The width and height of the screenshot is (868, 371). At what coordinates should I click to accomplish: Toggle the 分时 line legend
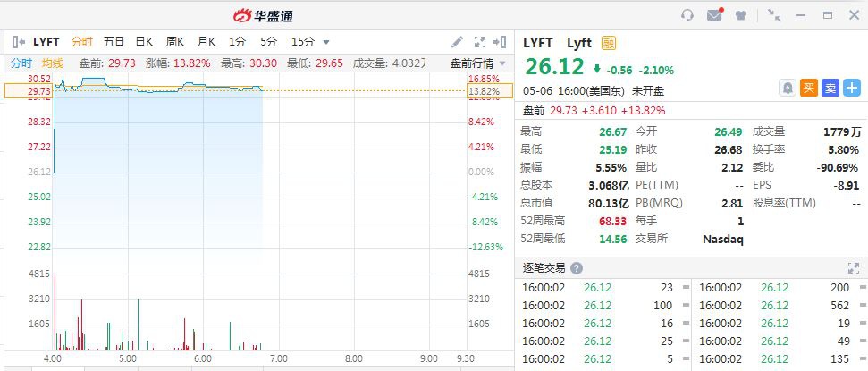[x=21, y=63]
